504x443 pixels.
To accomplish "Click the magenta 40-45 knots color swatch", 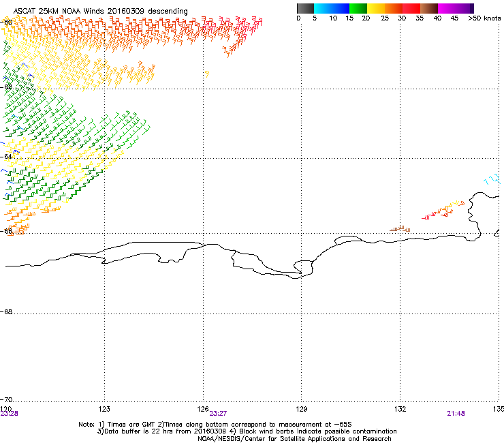I will [447, 8].
